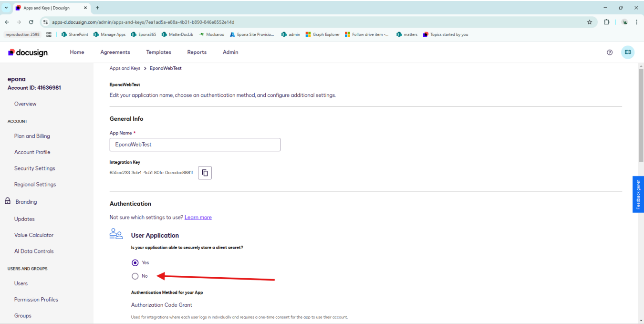Image resolution: width=644 pixels, height=324 pixels.
Task: Open the Mockaroo bookmark
Action: coord(211,34)
